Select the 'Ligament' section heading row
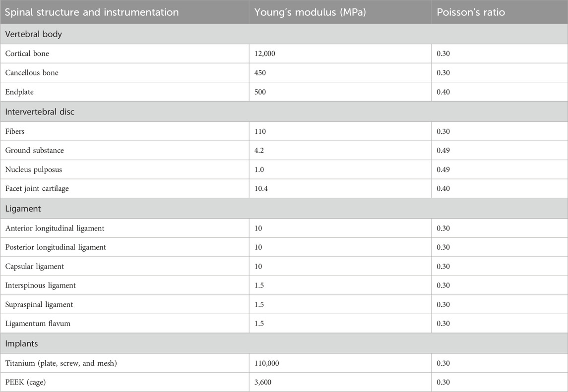This screenshot has width=568, height=392. pyautogui.click(x=23, y=209)
